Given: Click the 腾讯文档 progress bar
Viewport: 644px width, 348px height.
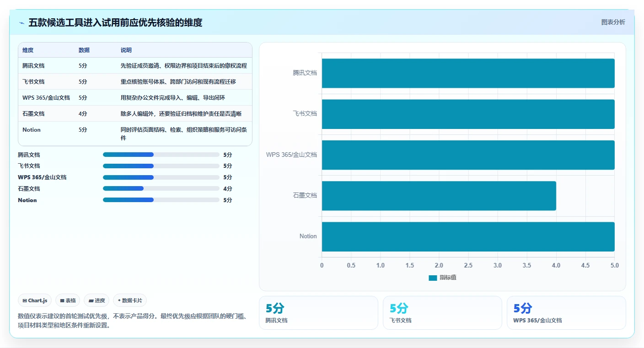Looking at the screenshot, I should click(161, 155).
